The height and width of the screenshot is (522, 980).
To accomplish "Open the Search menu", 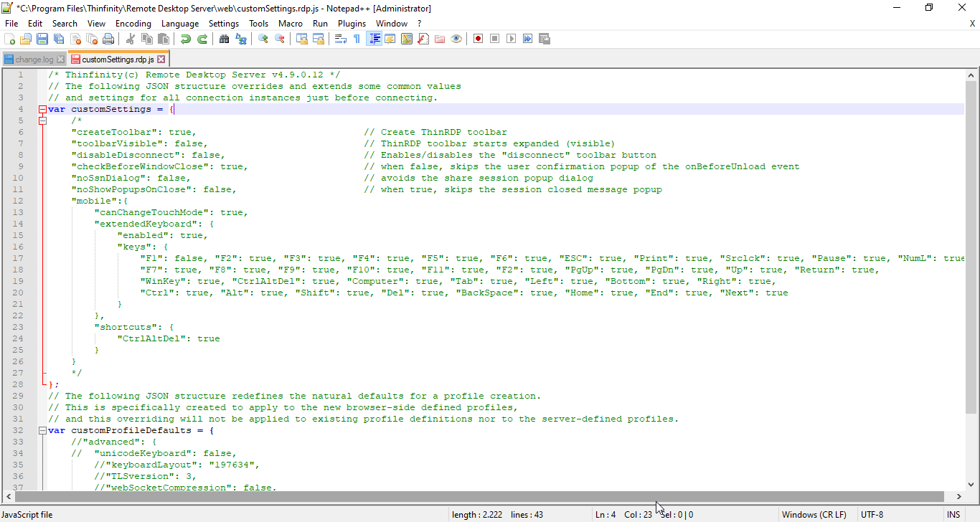I will (x=65, y=23).
